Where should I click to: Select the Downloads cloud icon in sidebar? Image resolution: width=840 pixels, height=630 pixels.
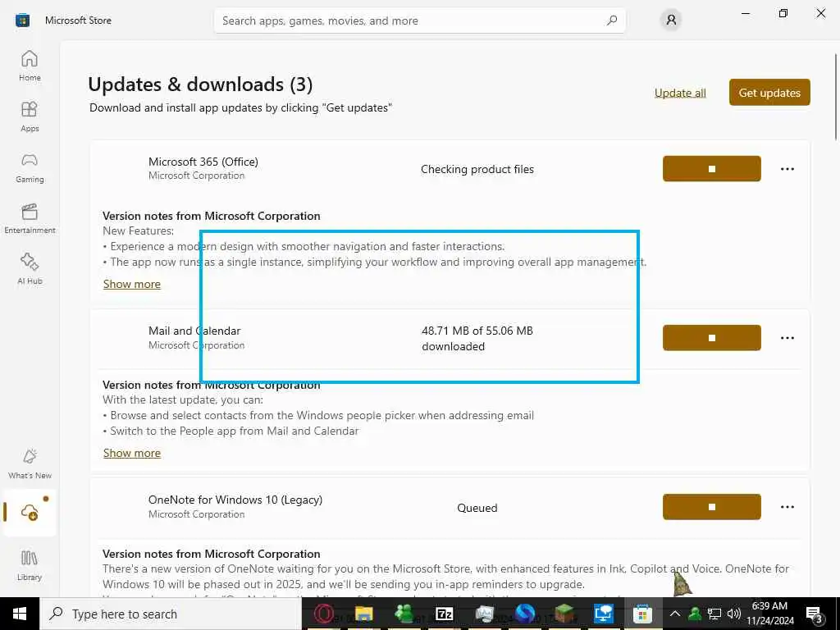[x=30, y=512]
